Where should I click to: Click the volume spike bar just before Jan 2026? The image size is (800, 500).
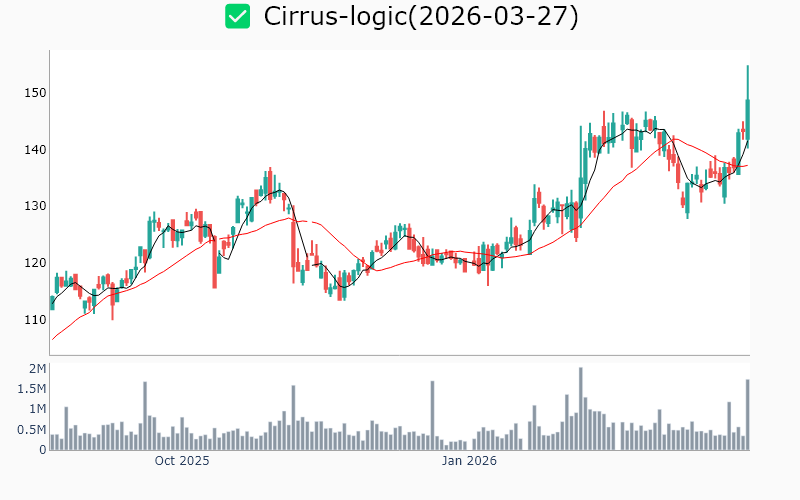click(x=432, y=416)
